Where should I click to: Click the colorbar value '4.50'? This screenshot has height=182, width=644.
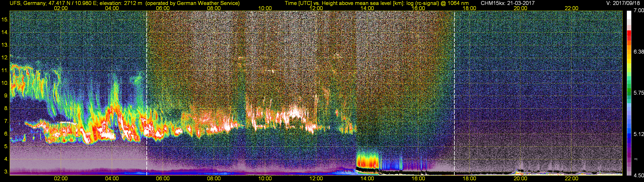click(x=638, y=176)
